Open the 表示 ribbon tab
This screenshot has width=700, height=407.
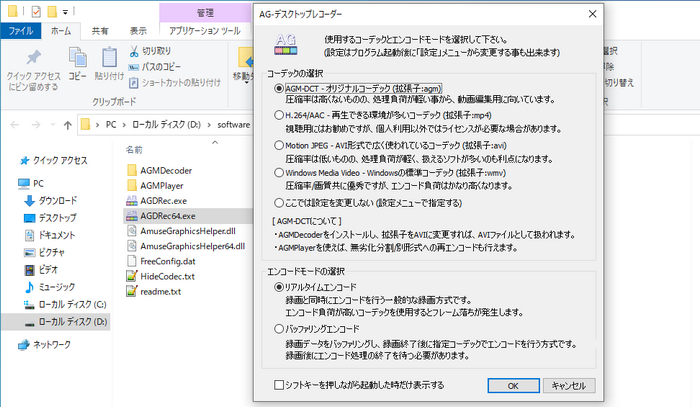pos(138,31)
